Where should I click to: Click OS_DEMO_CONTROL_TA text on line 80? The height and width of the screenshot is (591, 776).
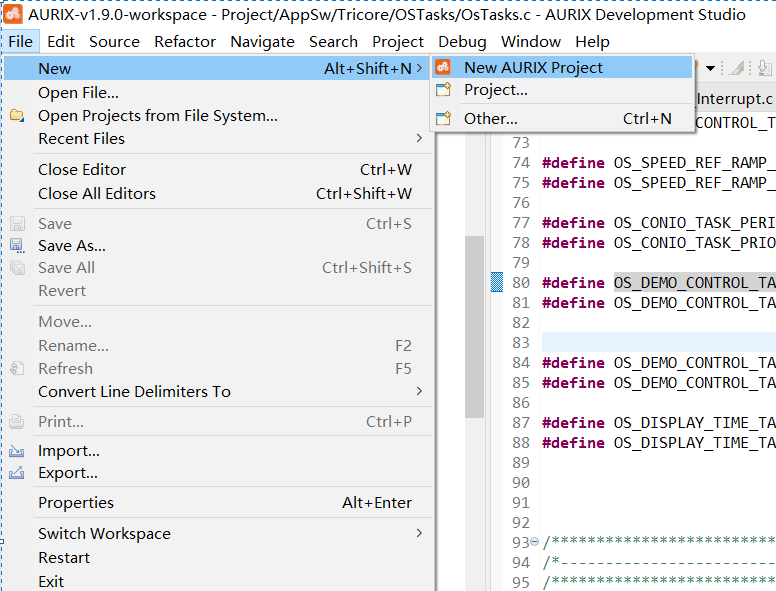coord(695,283)
